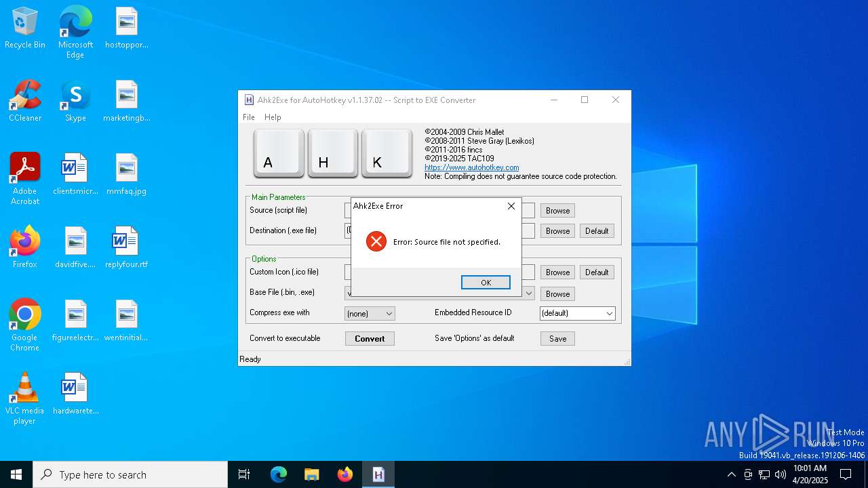Viewport: 868px width, 488px height.
Task: Save Options as default with Save button
Action: 557,339
